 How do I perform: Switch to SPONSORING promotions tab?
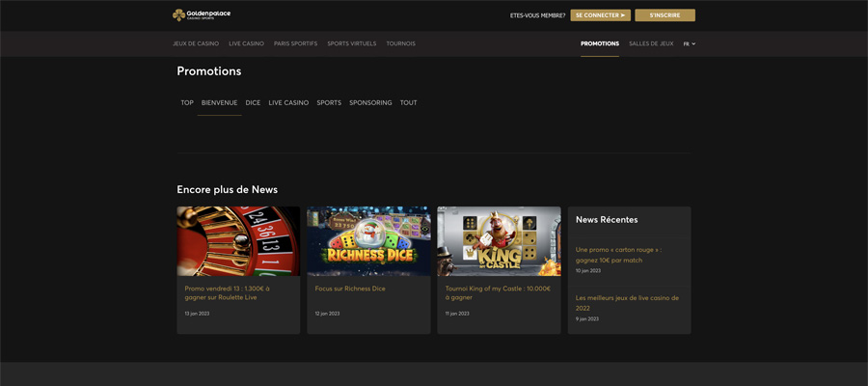370,103
